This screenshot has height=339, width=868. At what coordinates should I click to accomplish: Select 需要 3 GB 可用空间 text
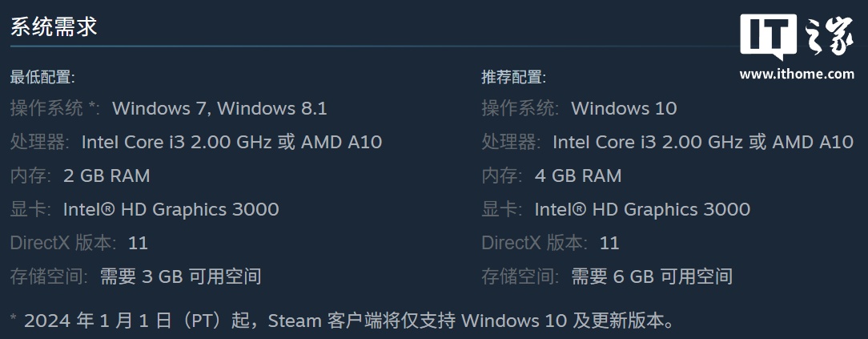pyautogui.click(x=180, y=276)
